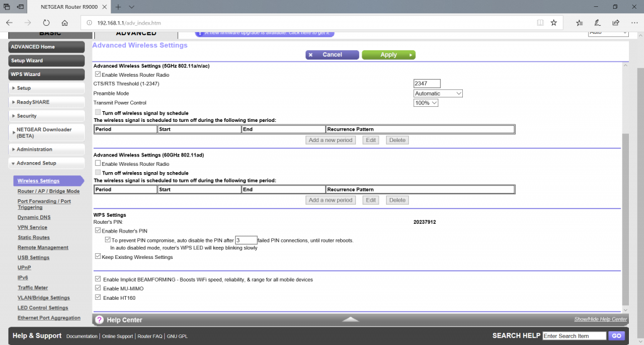Open the reading view icon
Screen dimensions: 644x345
pos(540,22)
